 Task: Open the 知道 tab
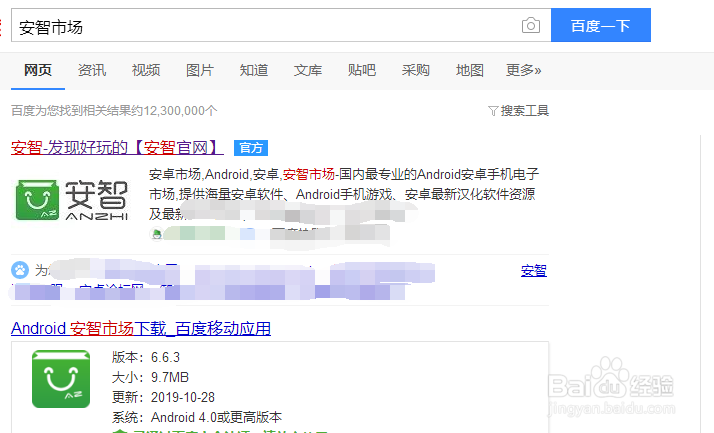[254, 70]
